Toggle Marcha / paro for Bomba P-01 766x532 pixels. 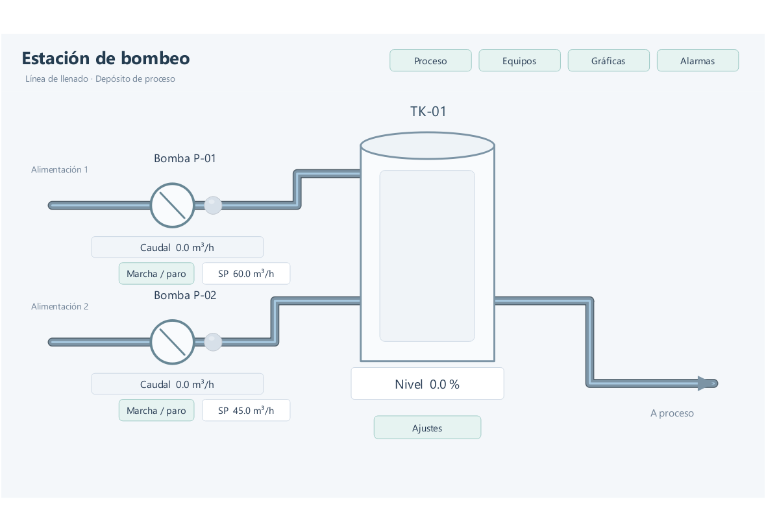point(156,273)
